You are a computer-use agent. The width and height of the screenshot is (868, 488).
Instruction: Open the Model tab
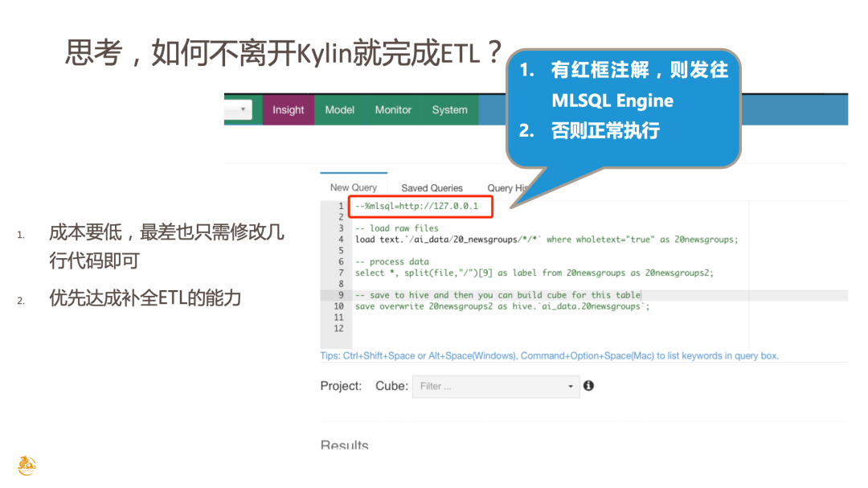point(339,109)
